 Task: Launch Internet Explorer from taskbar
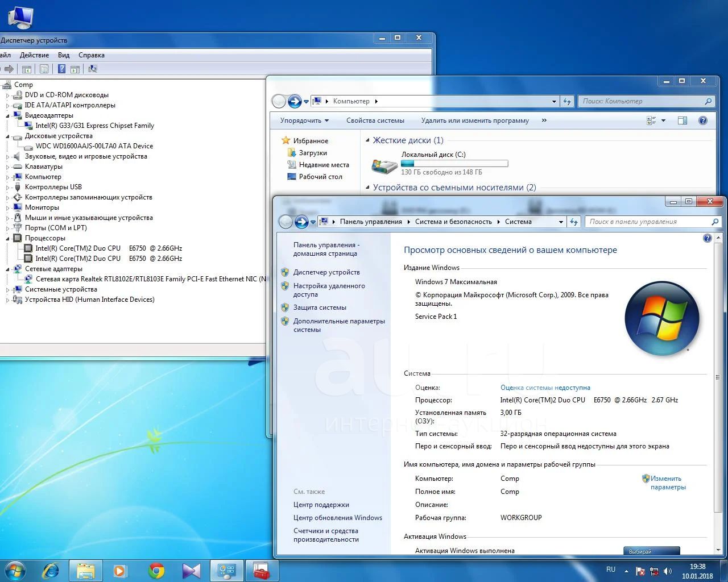51,570
